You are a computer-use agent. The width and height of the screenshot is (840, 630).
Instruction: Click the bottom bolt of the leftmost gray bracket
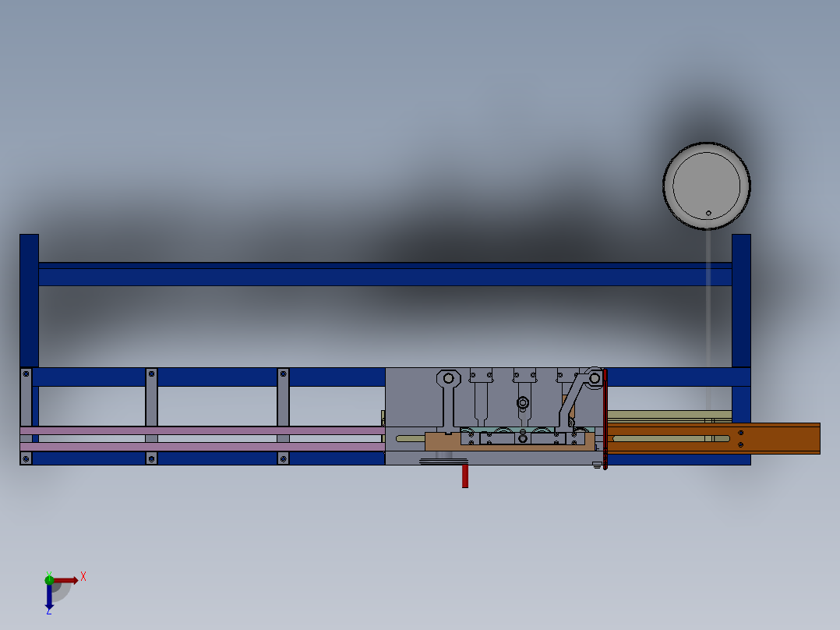click(x=26, y=459)
